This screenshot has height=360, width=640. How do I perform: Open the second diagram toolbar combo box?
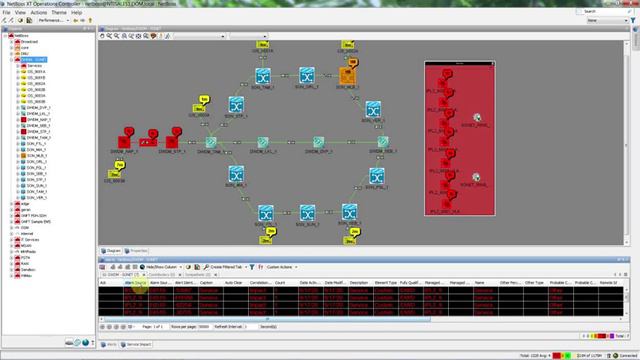point(248,36)
